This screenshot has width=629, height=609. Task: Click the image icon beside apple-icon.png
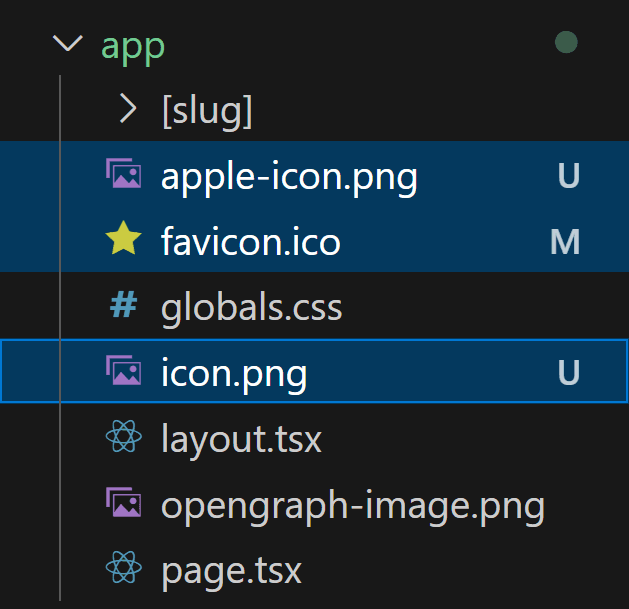click(123, 176)
